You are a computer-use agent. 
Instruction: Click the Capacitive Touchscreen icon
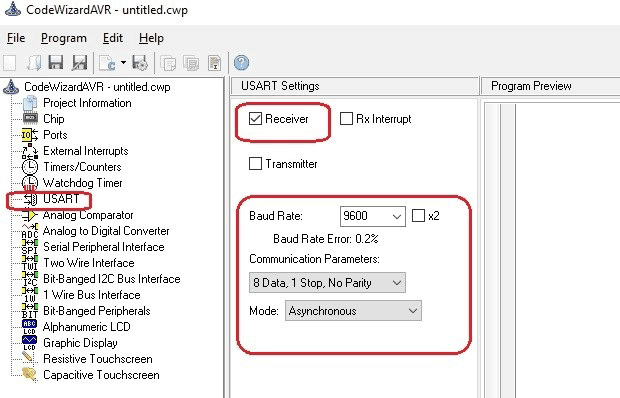30,374
